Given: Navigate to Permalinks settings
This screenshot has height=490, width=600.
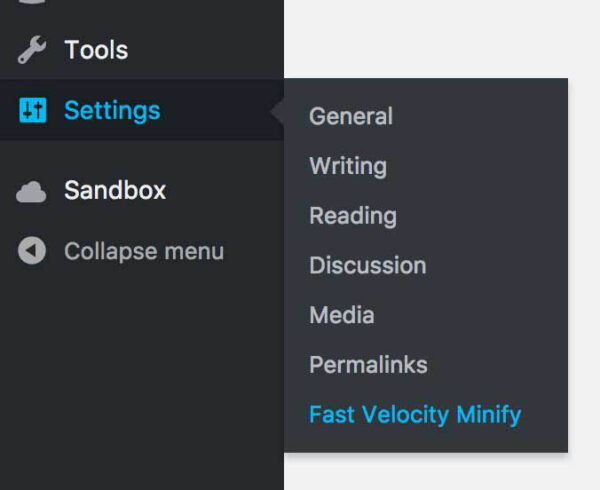Looking at the screenshot, I should pyautogui.click(x=368, y=365).
